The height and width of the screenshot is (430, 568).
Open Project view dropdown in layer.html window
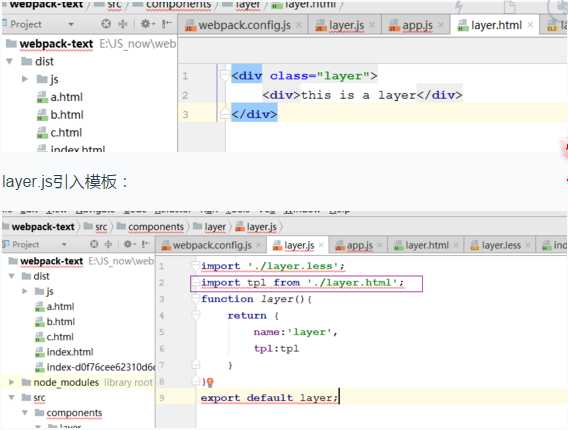[71, 24]
